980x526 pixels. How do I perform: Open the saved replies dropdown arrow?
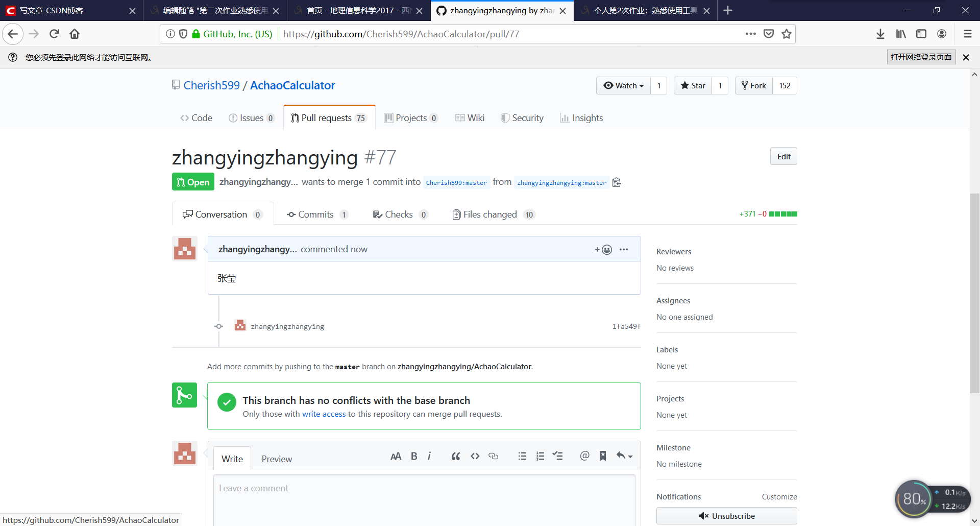click(624, 456)
